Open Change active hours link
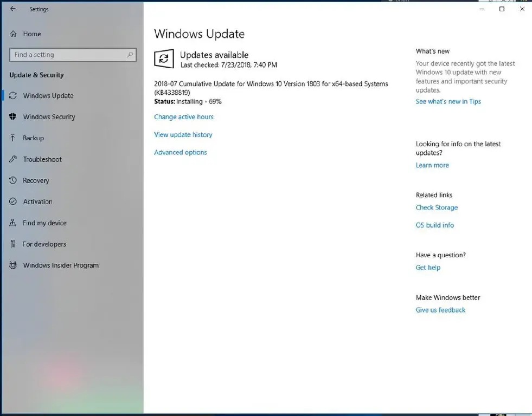This screenshot has width=532, height=416. click(x=183, y=117)
